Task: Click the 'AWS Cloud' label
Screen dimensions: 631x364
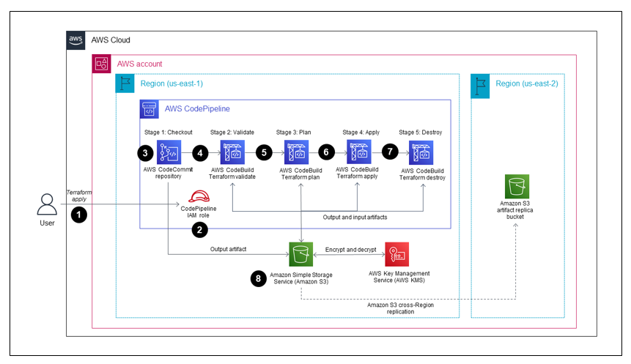Action: pos(111,40)
